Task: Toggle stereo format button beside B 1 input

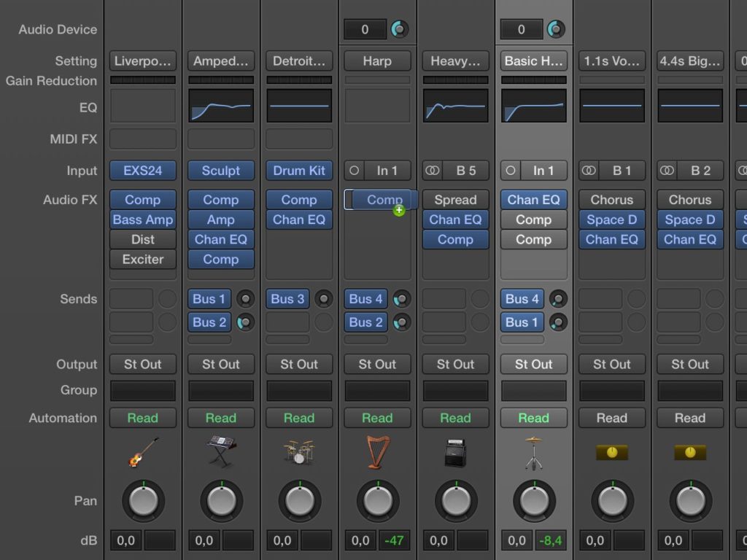Action: [x=589, y=171]
